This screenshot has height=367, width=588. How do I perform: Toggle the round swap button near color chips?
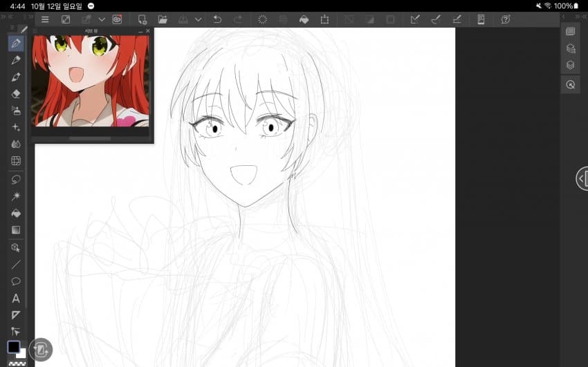(40, 350)
